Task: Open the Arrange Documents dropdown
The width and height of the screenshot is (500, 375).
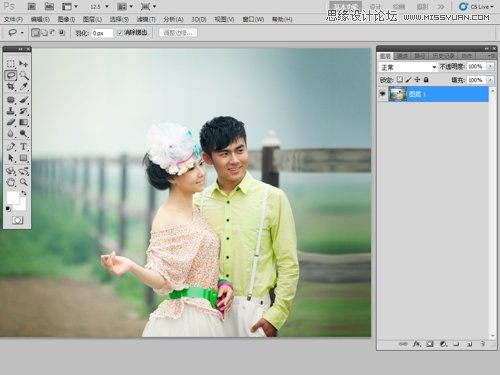Action: (x=125, y=6)
